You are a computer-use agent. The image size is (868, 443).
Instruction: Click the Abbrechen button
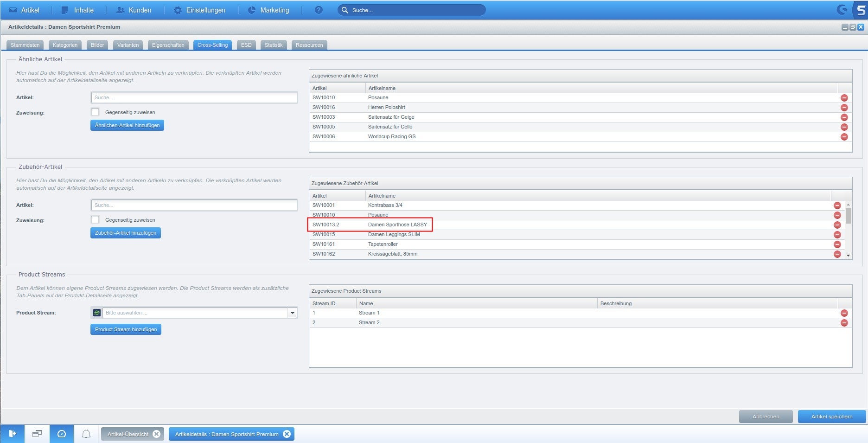766,417
